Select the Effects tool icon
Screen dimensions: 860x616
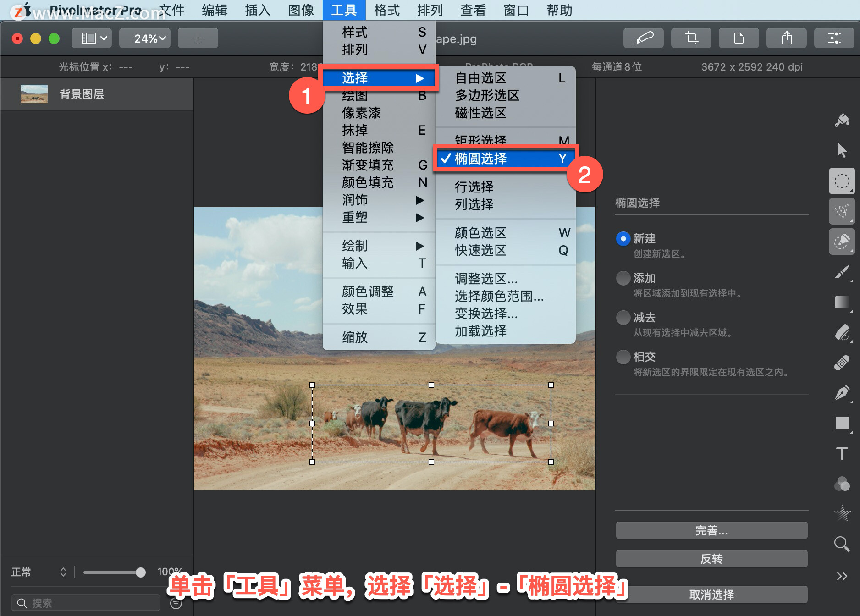click(x=842, y=514)
